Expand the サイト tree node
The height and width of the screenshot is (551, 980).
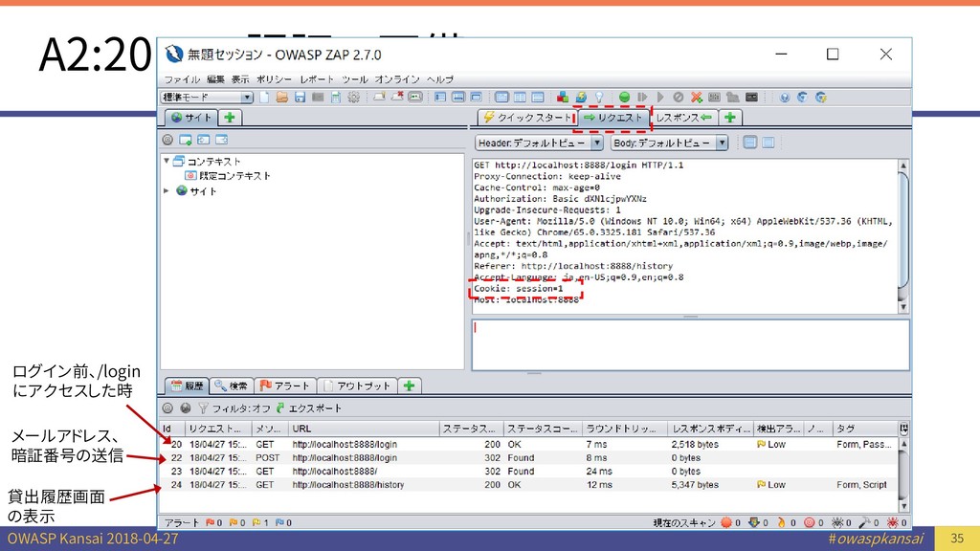[167, 190]
